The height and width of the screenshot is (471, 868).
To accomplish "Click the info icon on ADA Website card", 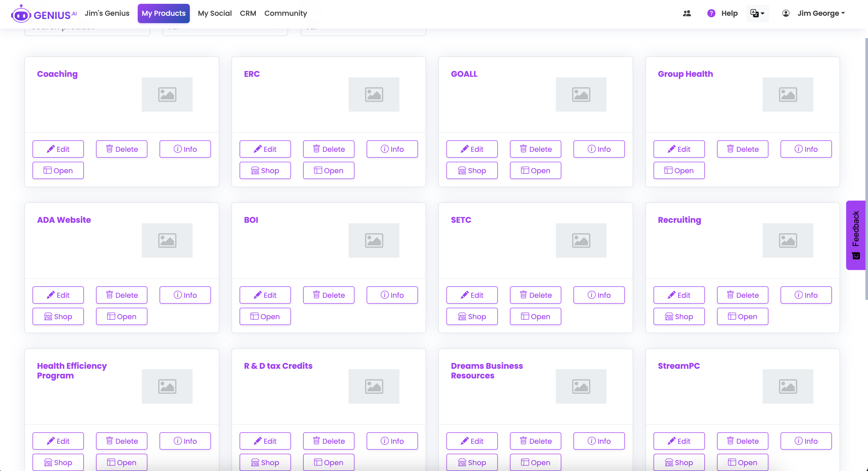I will (x=178, y=295).
